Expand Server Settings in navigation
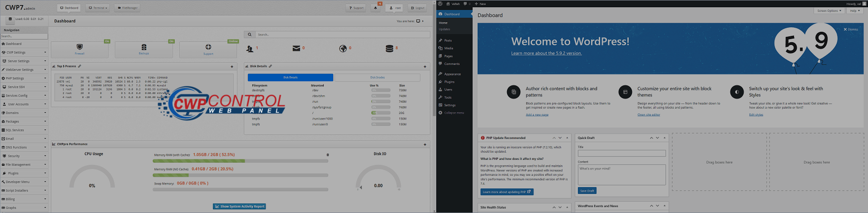Image resolution: width=868 pixels, height=213 pixels. 24,61
